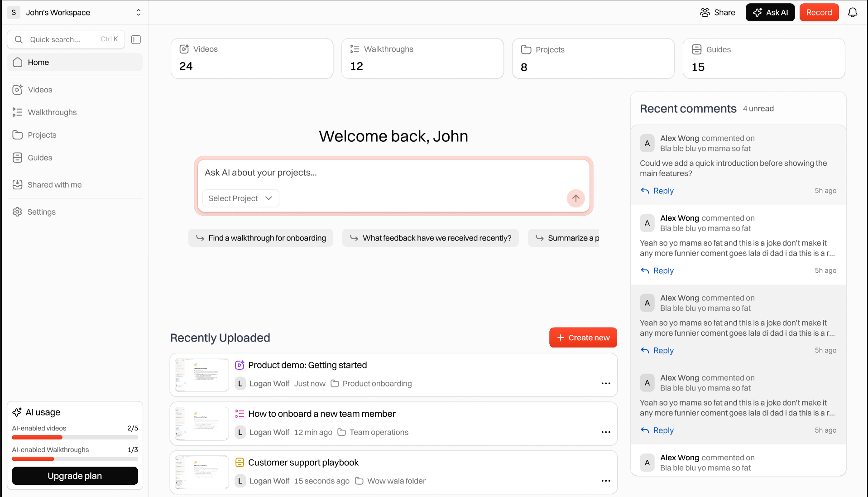Click the search magnifier icon
This screenshot has width=868, height=497.
click(19, 39)
